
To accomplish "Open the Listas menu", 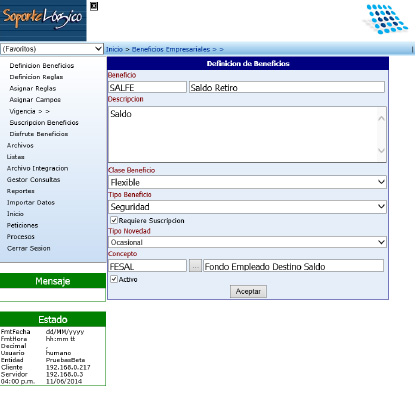I will (x=15, y=157).
